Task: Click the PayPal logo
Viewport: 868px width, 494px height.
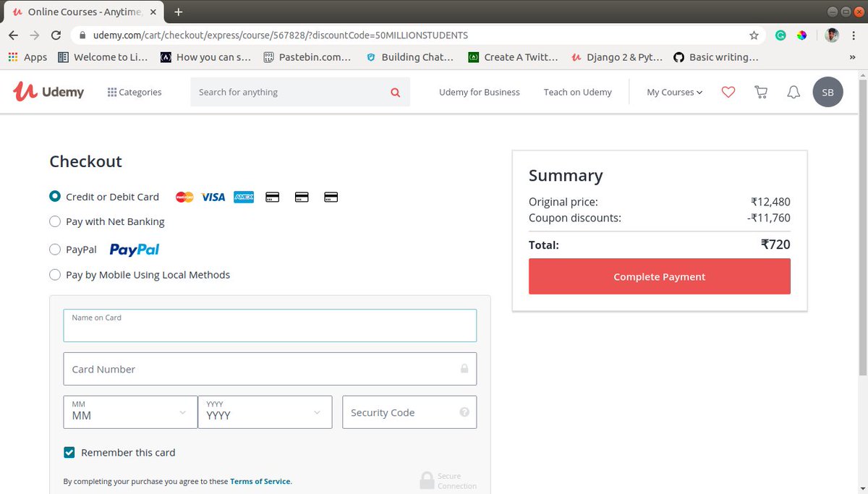Action: pos(135,250)
